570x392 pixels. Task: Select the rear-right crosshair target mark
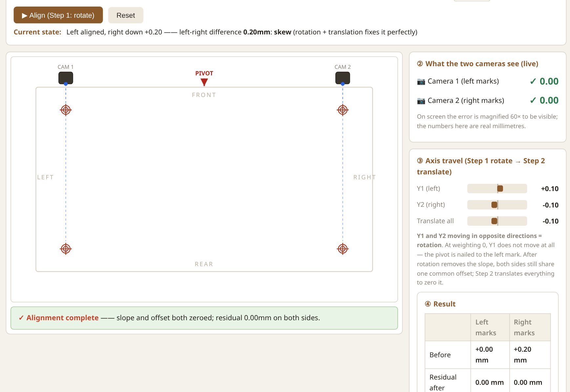[343, 249]
